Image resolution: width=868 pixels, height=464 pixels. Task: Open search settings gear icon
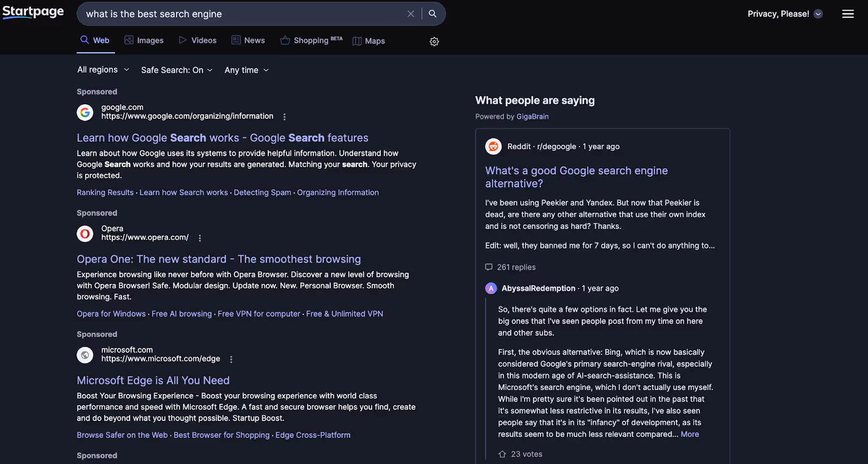434,42
